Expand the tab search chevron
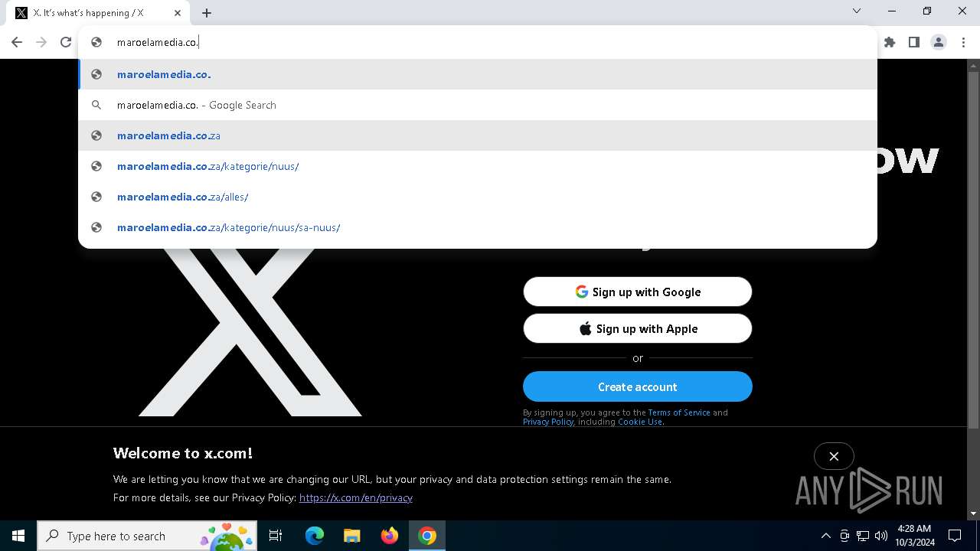Screen dimensions: 980x551 (x=857, y=11)
